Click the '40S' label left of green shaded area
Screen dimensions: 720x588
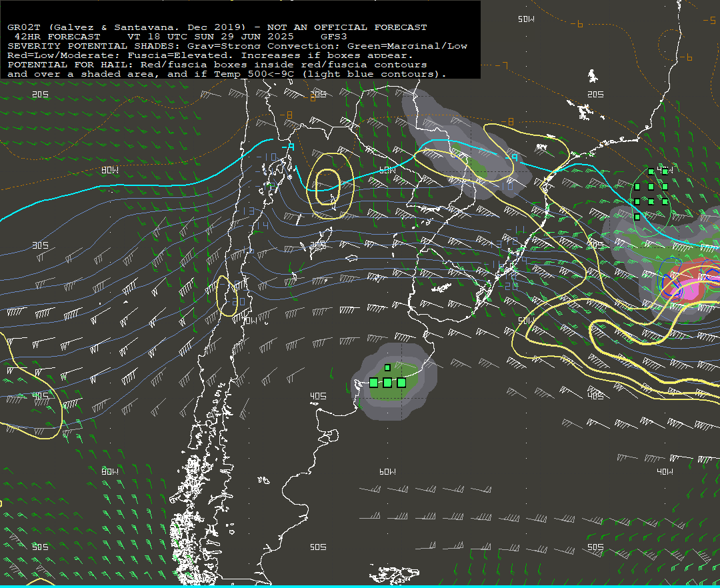pos(318,396)
